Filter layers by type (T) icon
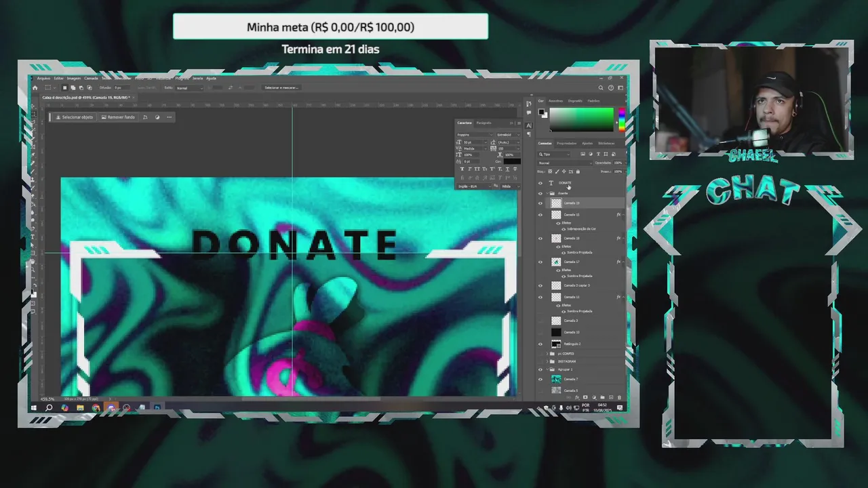The height and width of the screenshot is (488, 868). (598, 155)
